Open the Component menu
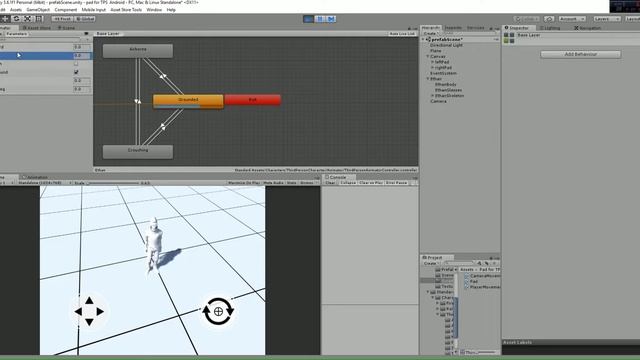The width and height of the screenshot is (640, 360). coord(65,9)
